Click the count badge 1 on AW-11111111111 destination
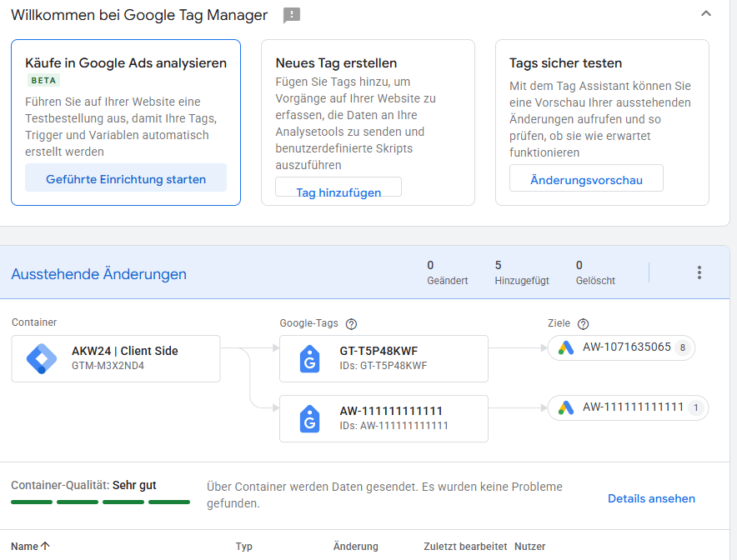Image resolution: width=737 pixels, height=560 pixels. 695,407
